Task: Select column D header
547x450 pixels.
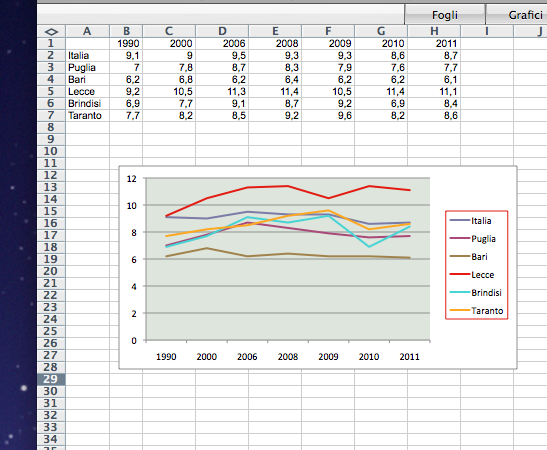Action: (x=222, y=31)
